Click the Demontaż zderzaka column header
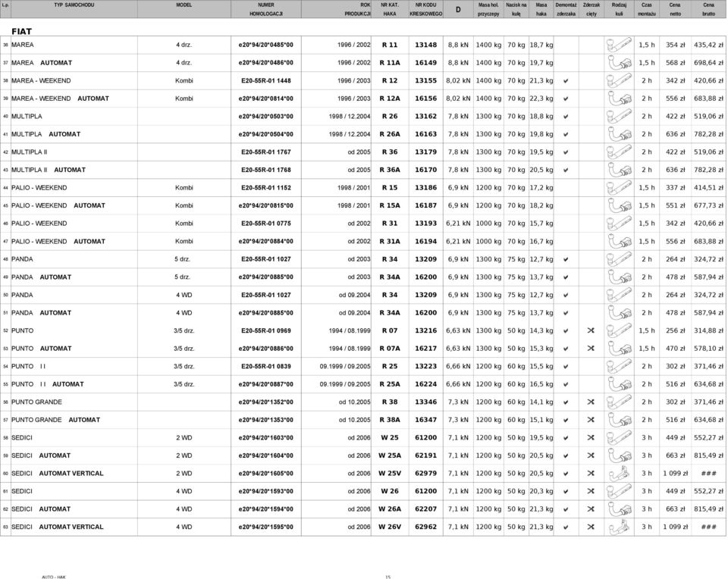728x579 pixels. [566, 9]
